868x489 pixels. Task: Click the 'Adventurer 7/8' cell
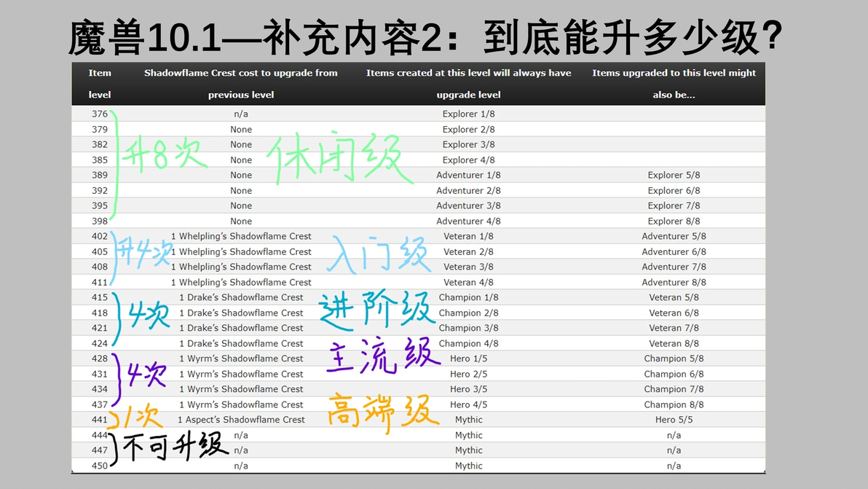pos(674,267)
